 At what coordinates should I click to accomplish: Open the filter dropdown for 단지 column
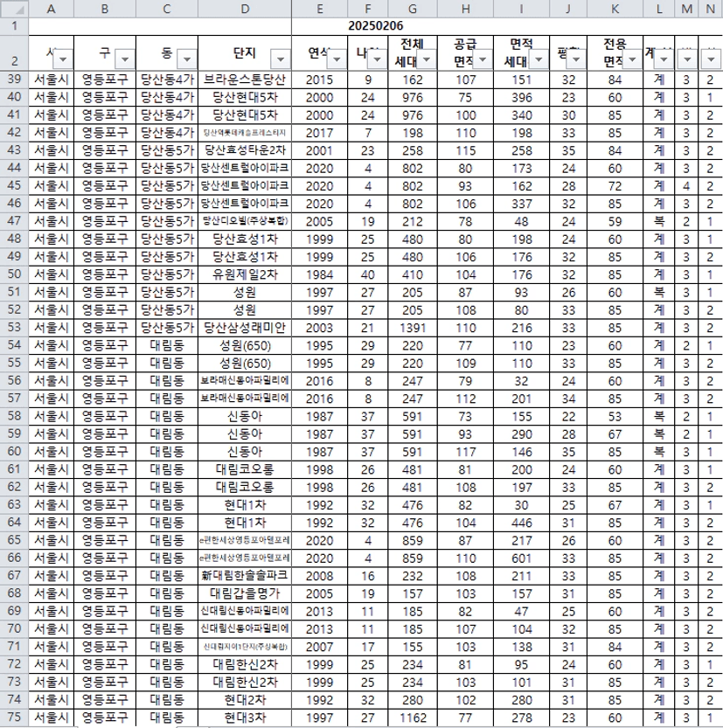click(x=281, y=59)
